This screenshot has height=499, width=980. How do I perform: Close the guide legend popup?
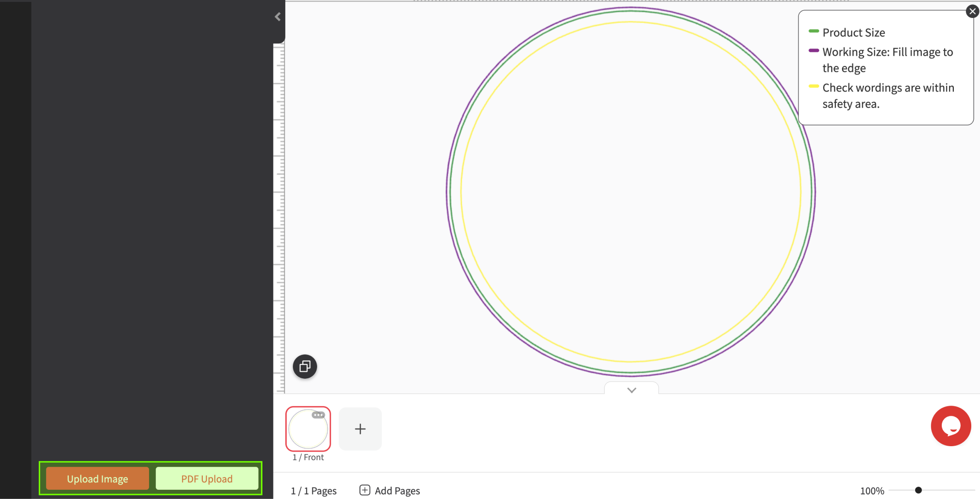pos(972,11)
